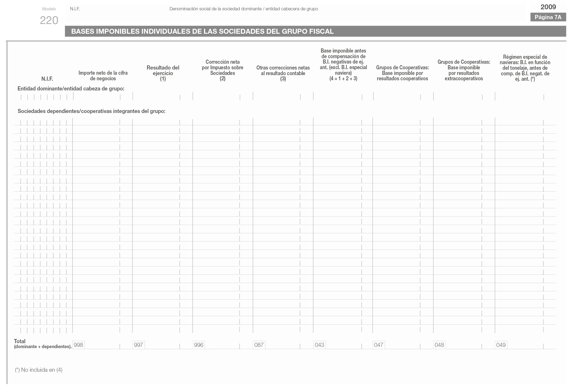The height and width of the screenshot is (392, 575).
Task: Click the '220' form number
Action: pyautogui.click(x=49, y=20)
